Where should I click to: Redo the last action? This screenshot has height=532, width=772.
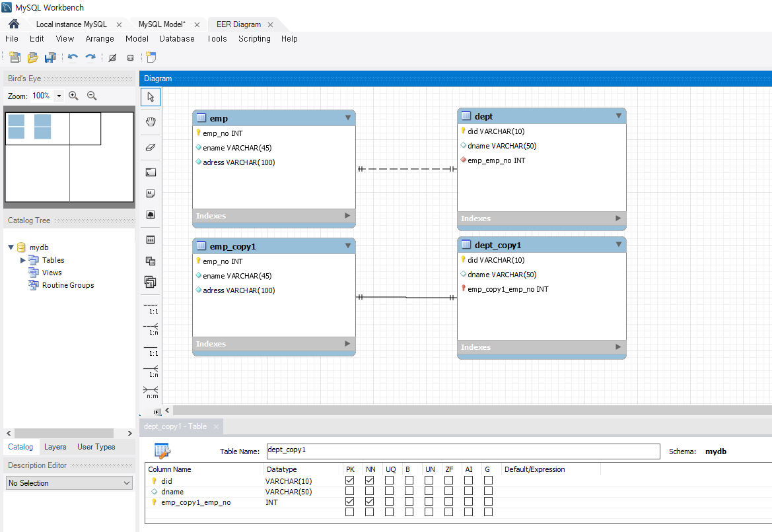[x=90, y=57]
